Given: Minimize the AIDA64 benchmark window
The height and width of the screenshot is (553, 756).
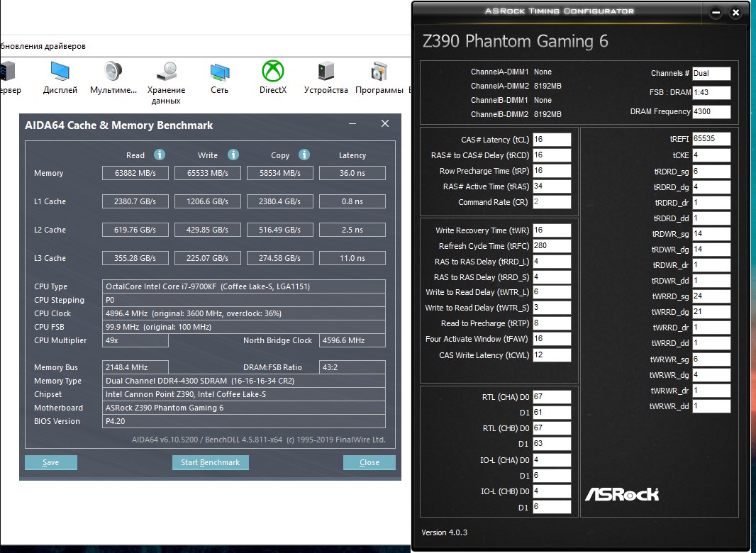Looking at the screenshot, I should point(352,124).
